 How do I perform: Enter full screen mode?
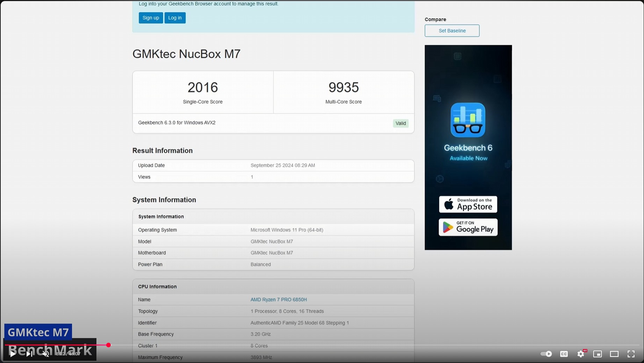tap(631, 354)
